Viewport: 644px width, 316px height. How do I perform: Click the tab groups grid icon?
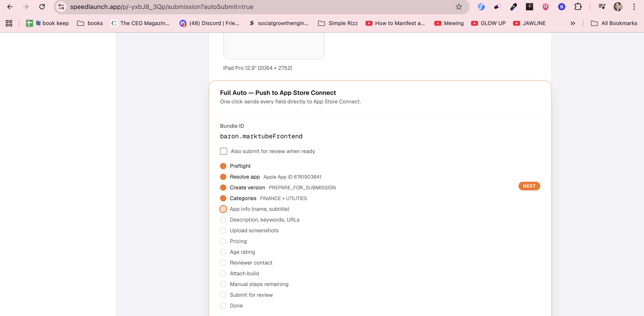(9, 23)
